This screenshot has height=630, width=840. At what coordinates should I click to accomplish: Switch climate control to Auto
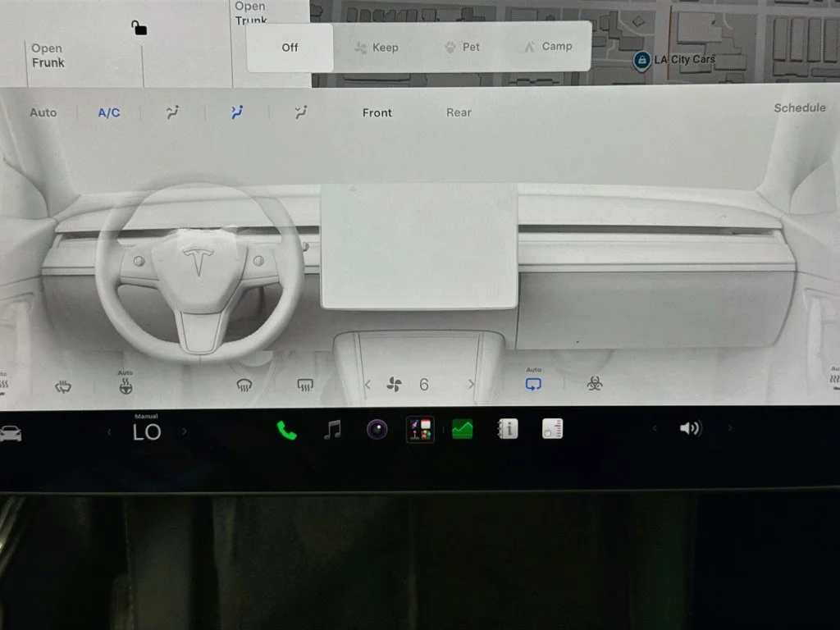pos(43,112)
